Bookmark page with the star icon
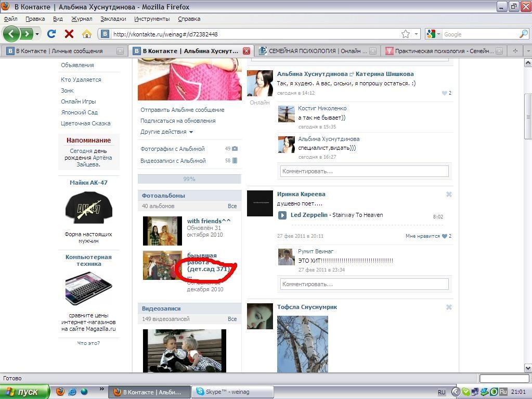The image size is (532, 399). coord(406,34)
